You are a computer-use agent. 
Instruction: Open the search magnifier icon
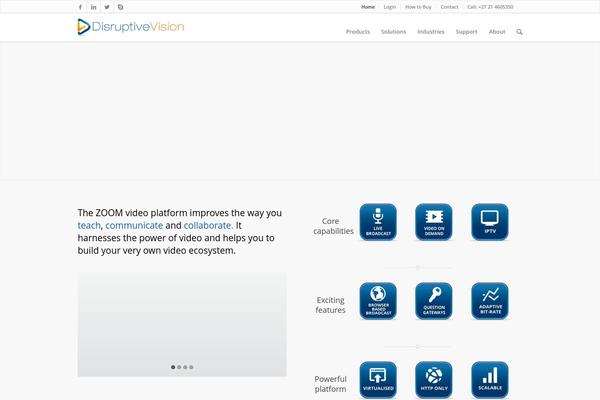pyautogui.click(x=519, y=32)
